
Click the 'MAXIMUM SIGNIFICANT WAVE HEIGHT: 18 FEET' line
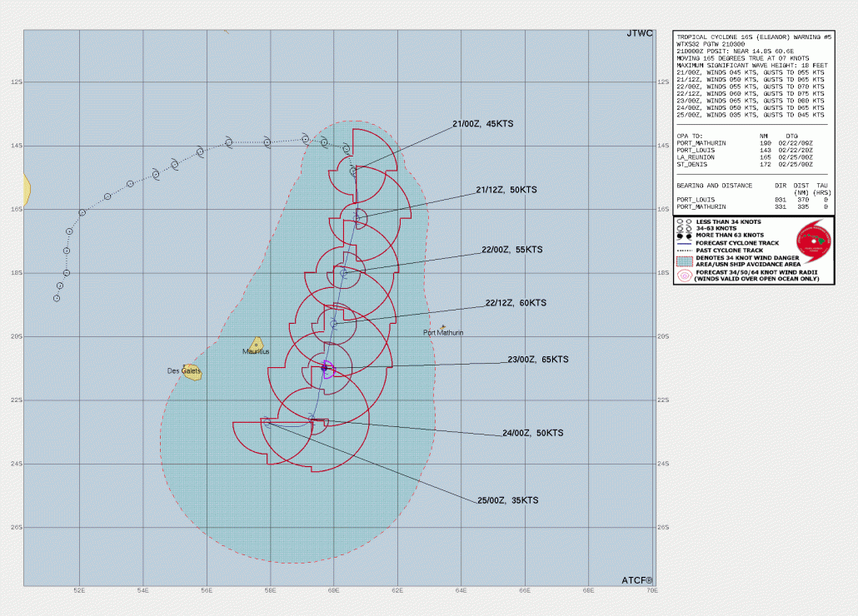pos(752,66)
